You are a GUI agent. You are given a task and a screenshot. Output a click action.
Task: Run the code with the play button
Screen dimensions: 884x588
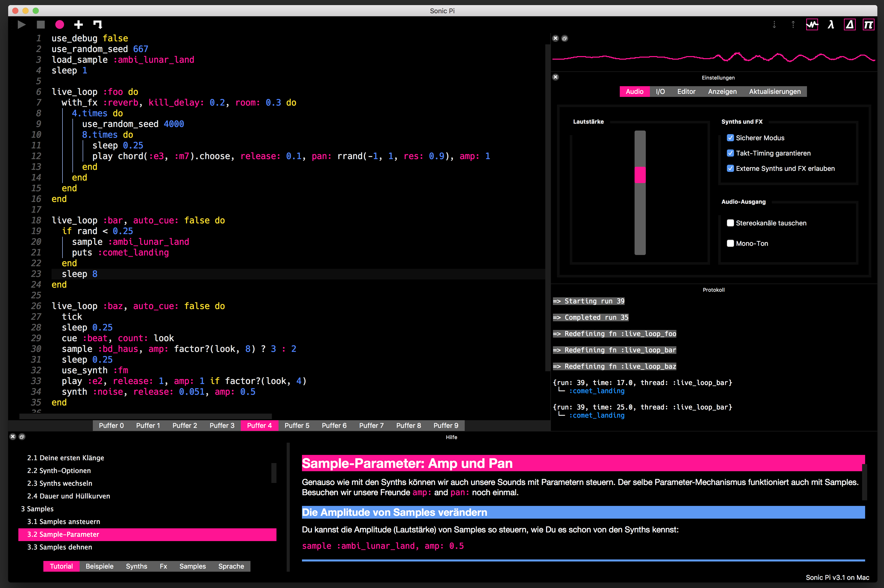[21, 25]
